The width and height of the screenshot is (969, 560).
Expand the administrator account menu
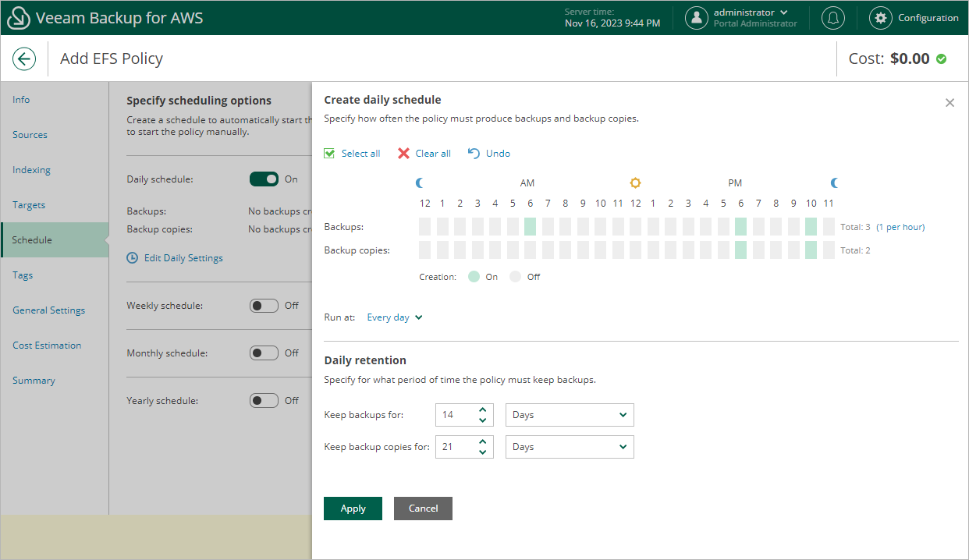[x=783, y=12]
